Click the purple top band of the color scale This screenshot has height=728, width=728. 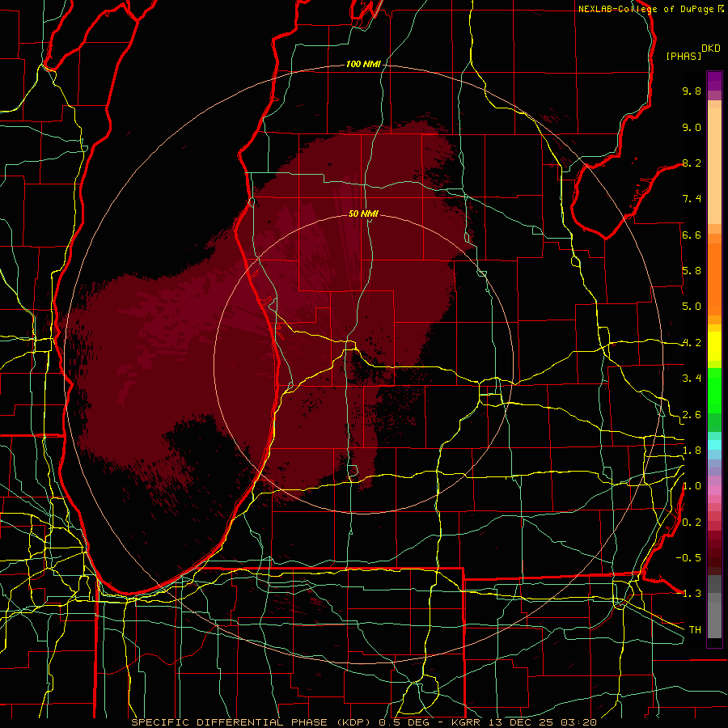(x=714, y=81)
